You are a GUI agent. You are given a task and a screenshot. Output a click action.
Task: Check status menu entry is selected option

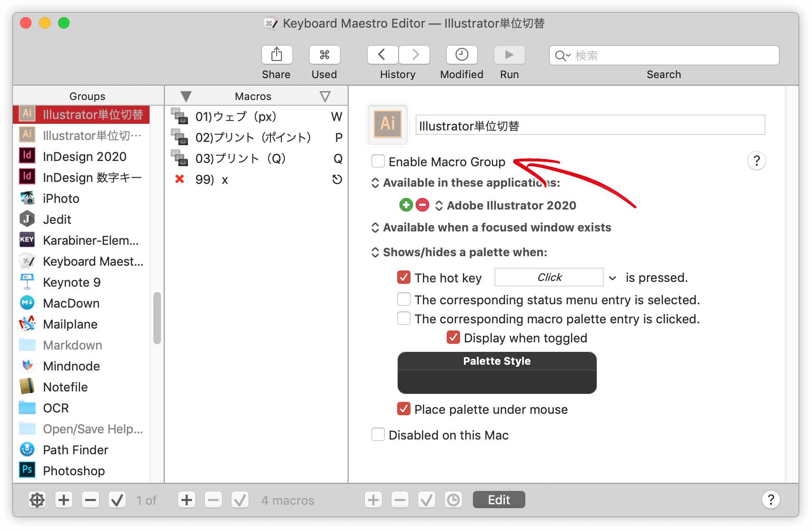404,300
